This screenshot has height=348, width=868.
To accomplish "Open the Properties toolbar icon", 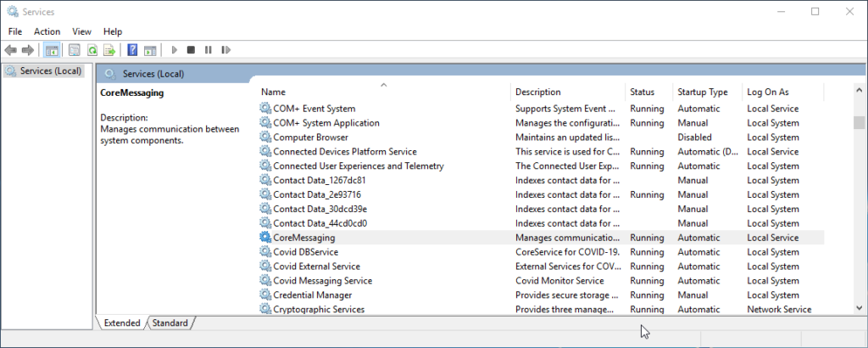I will [75, 50].
